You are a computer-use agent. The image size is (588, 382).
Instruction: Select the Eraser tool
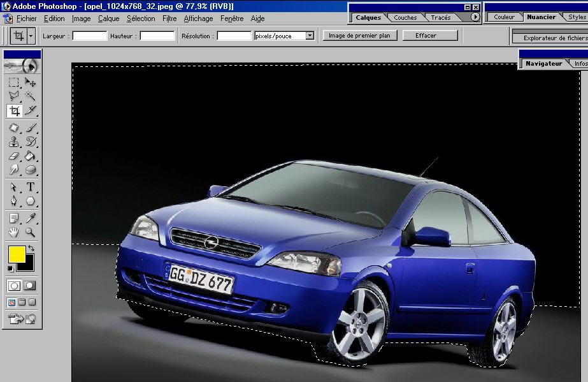click(x=14, y=156)
